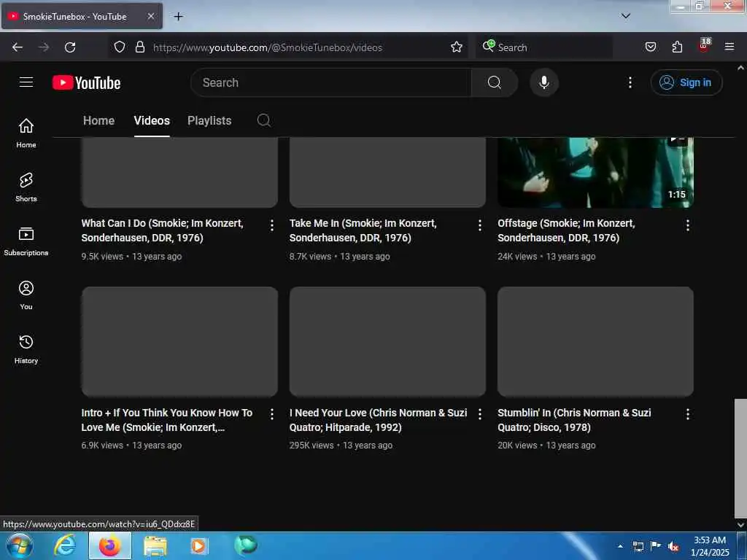Open the extension icon with badge 18
Image resolution: width=747 pixels, height=560 pixels.
pyautogui.click(x=704, y=45)
